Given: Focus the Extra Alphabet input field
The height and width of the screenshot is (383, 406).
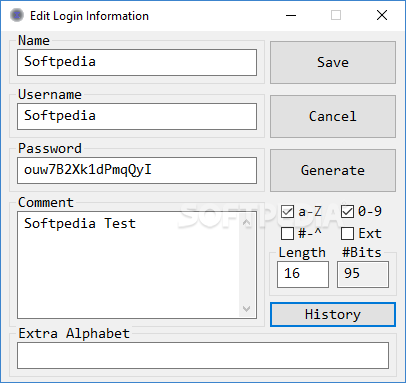Looking at the screenshot, I should (203, 355).
